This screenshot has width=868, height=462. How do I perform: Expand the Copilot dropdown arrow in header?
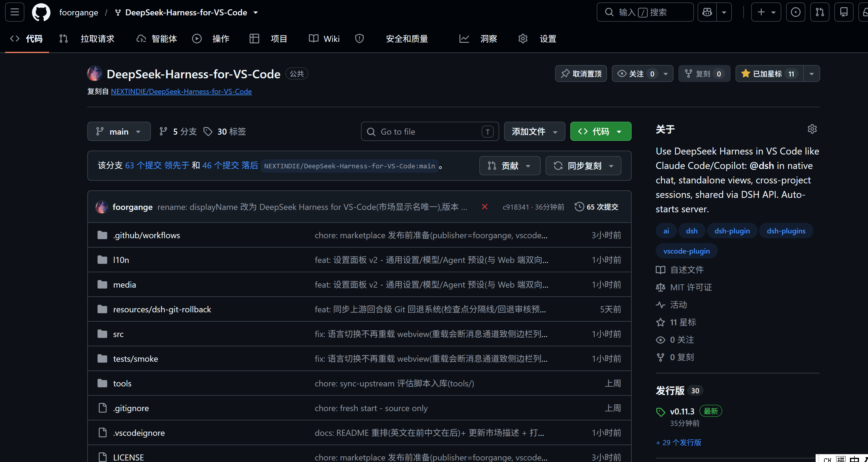[724, 12]
